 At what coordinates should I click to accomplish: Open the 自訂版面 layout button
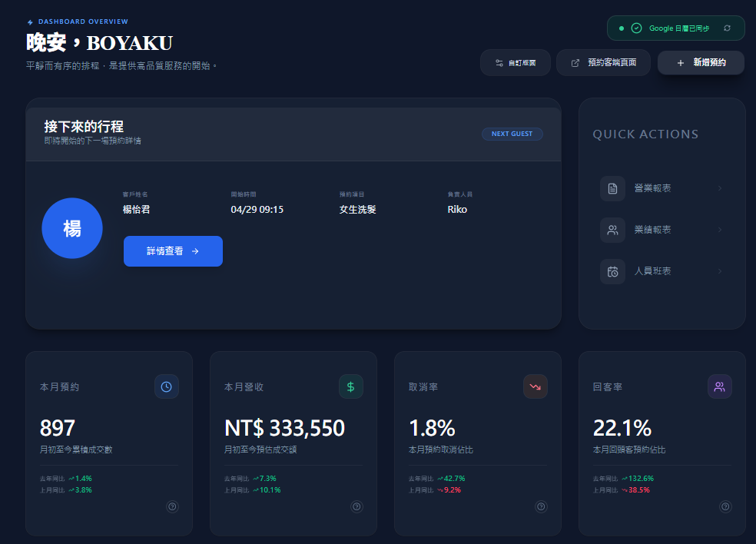(516, 63)
